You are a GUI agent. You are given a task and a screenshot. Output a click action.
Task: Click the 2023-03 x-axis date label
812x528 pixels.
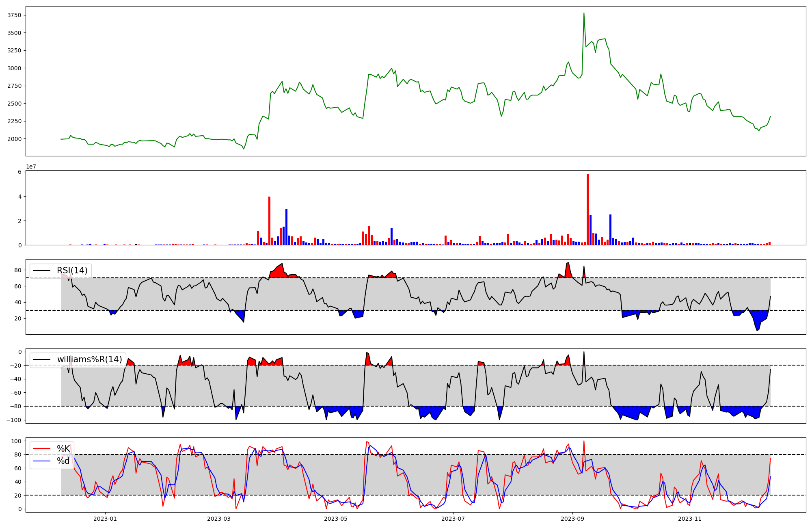[219, 519]
